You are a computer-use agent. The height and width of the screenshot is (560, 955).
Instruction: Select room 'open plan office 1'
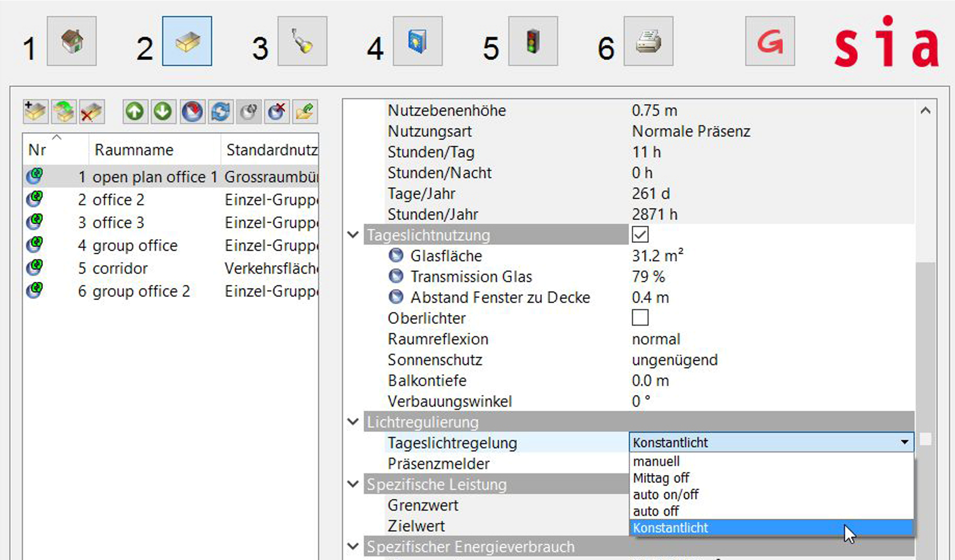[x=155, y=177]
